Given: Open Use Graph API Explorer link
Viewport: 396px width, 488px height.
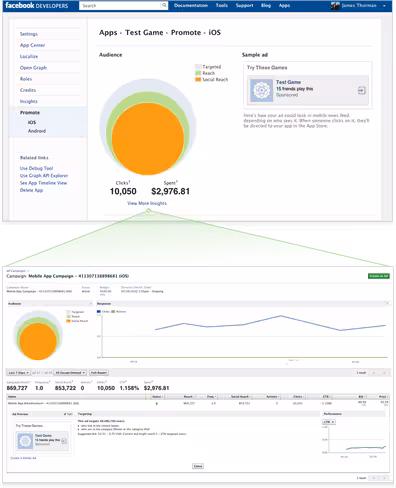Looking at the screenshot, I should (x=44, y=176).
